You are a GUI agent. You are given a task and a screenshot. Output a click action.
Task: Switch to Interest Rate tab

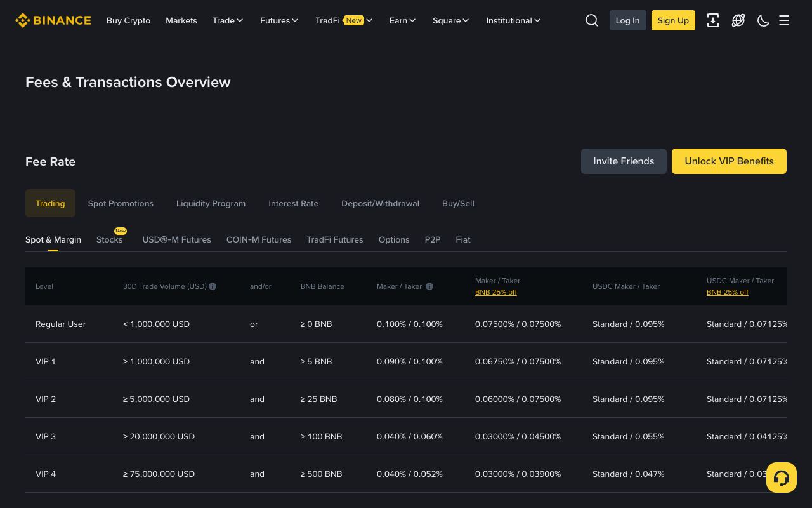tap(293, 203)
